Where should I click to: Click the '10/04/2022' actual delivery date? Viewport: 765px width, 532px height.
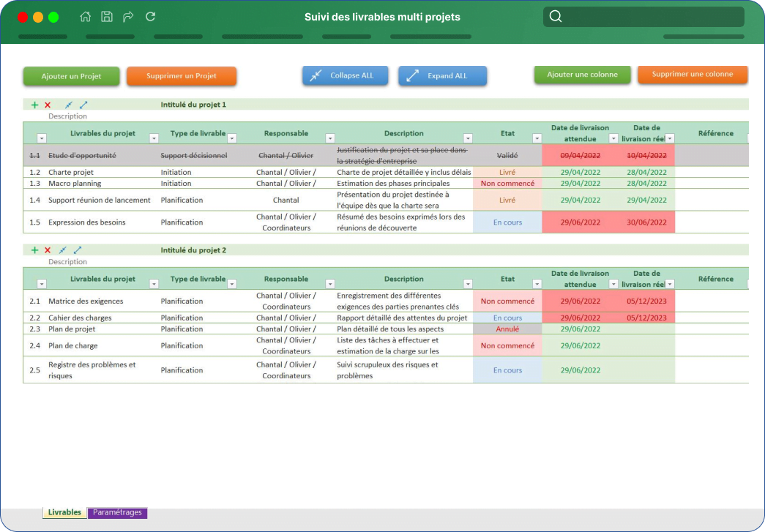(646, 156)
